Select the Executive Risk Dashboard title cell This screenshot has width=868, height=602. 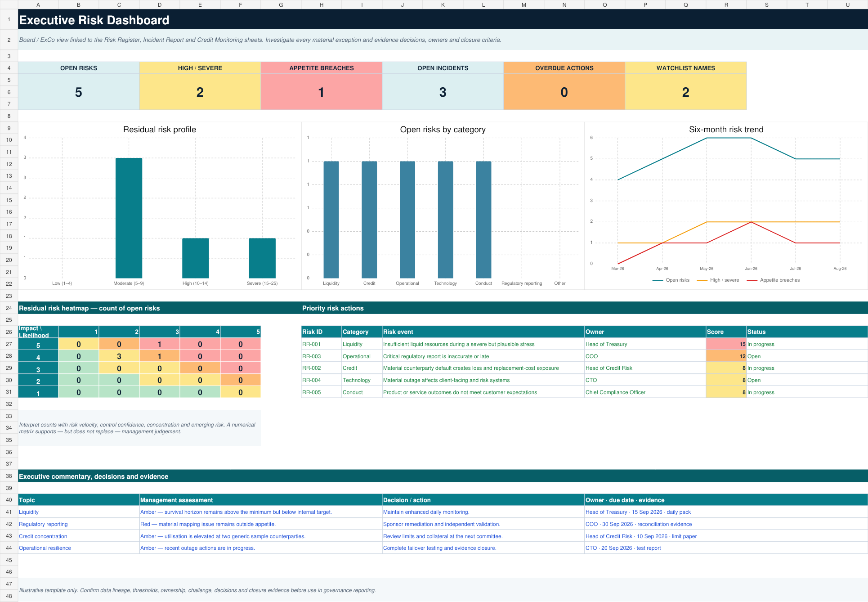click(x=443, y=20)
